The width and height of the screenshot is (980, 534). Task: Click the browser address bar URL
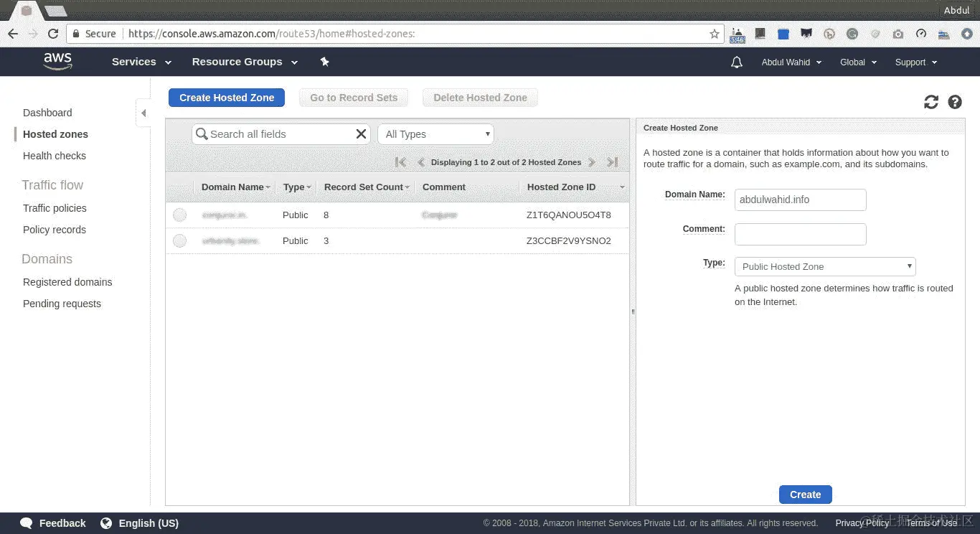(x=272, y=34)
